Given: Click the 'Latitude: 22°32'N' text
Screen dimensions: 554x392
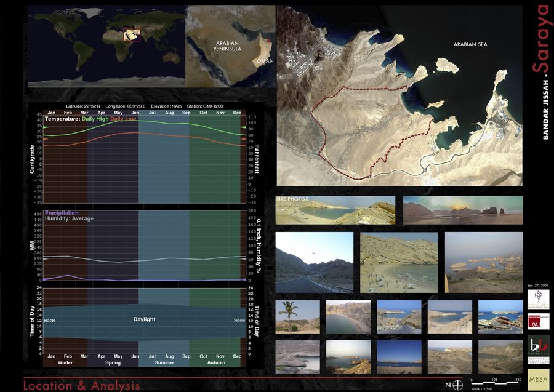Looking at the screenshot, I should 83,106.
